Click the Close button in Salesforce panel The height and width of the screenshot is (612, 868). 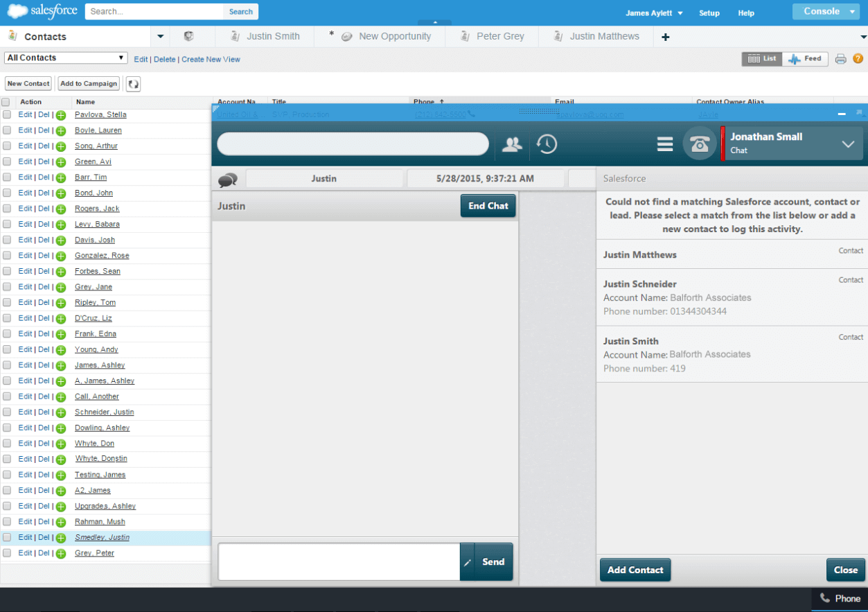click(x=846, y=570)
